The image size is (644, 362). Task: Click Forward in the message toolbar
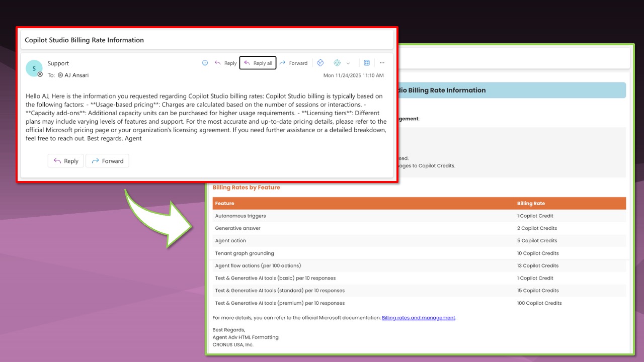coord(293,63)
